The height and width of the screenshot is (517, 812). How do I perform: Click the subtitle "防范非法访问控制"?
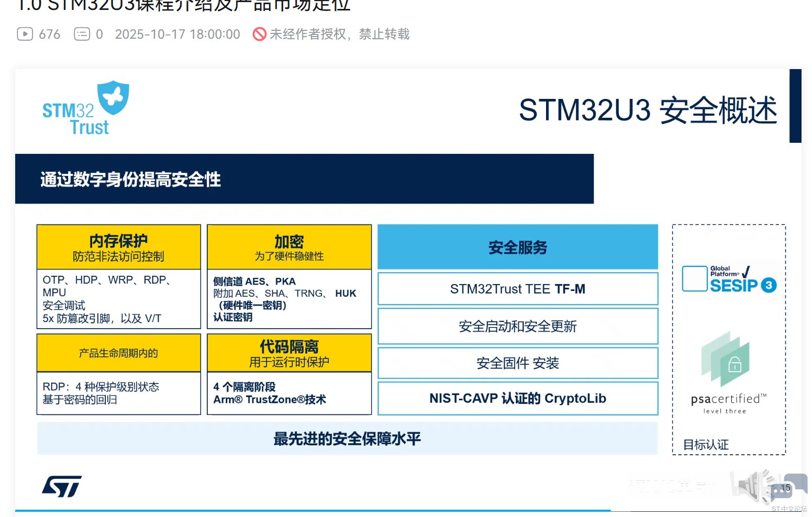click(119, 256)
